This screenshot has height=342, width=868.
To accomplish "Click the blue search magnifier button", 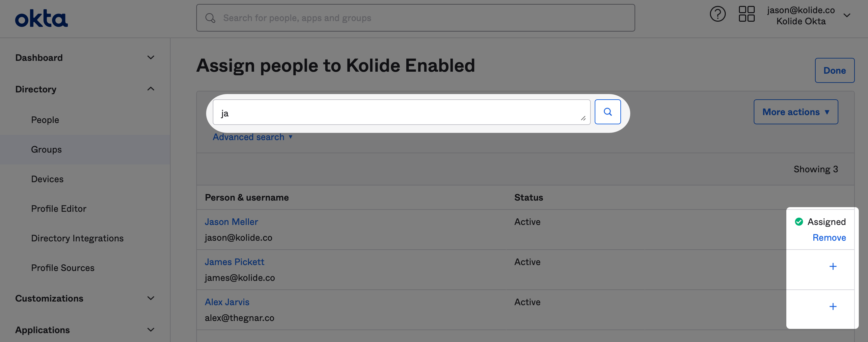I will (x=607, y=112).
